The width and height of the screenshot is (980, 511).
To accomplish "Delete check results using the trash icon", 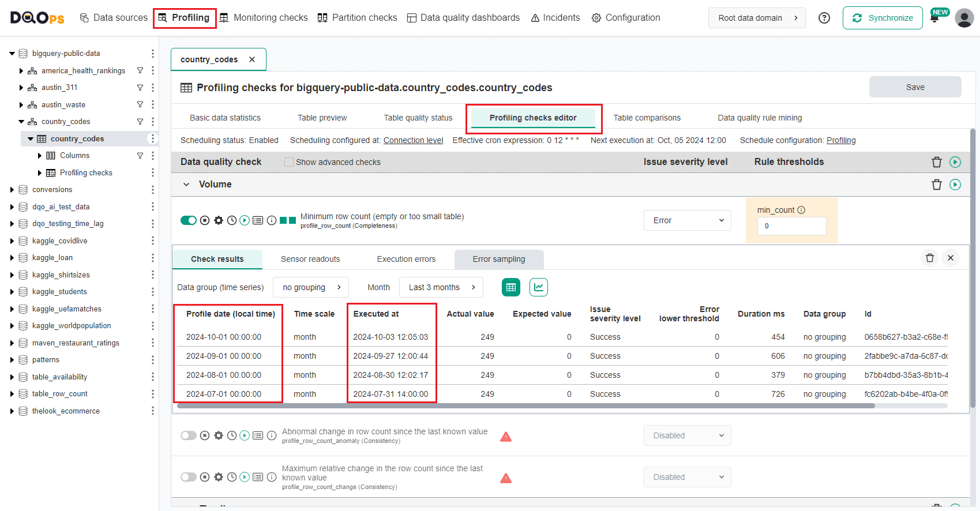I will (929, 258).
